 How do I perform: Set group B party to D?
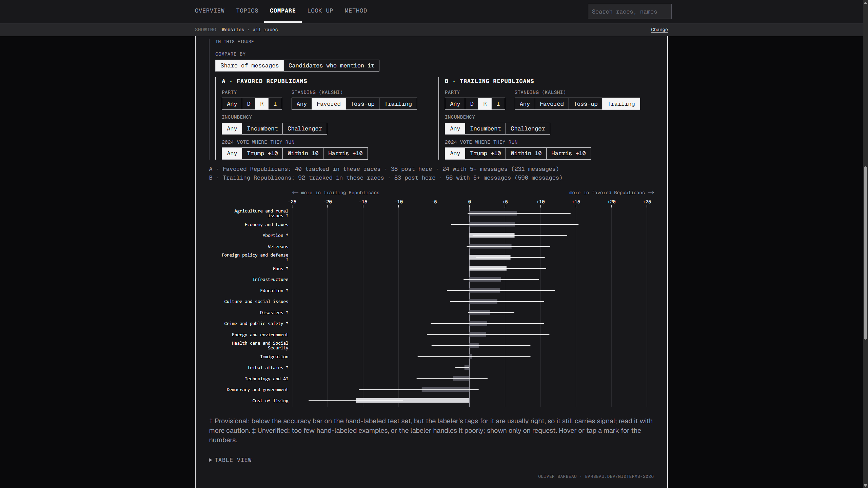coord(472,104)
